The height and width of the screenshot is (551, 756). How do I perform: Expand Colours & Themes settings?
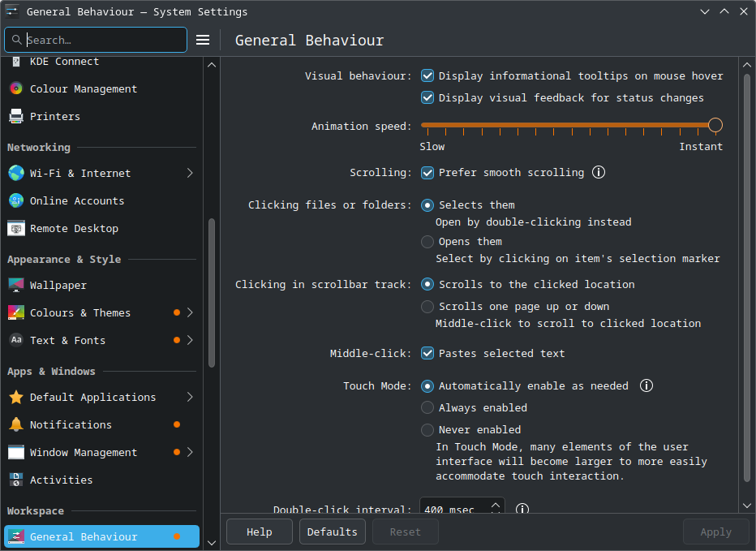190,312
